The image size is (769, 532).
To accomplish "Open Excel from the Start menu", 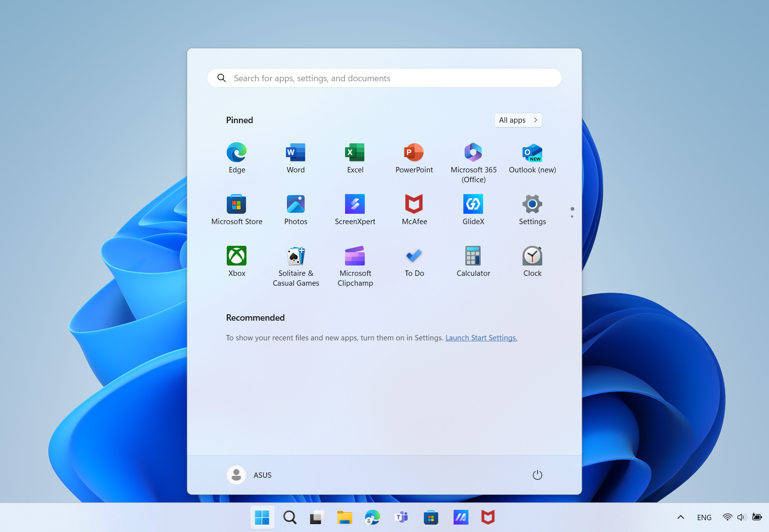I will pyautogui.click(x=355, y=159).
